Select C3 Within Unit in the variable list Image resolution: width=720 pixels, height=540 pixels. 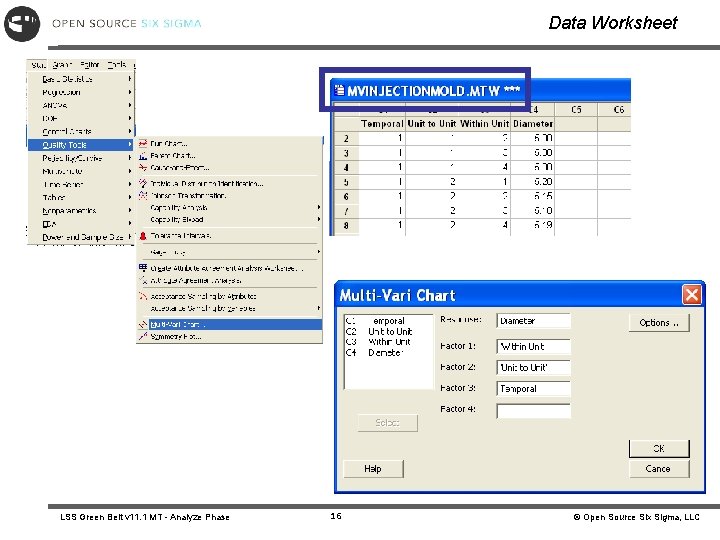click(388, 342)
